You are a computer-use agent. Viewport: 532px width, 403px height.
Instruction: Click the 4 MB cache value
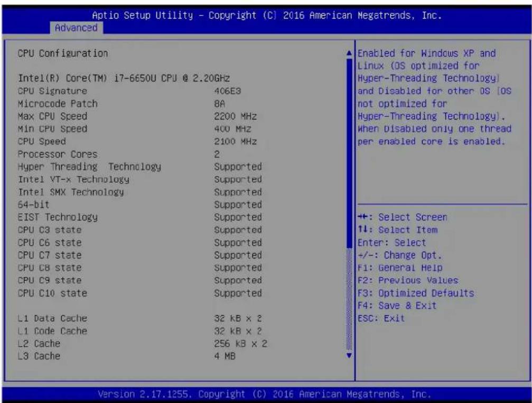pos(225,356)
